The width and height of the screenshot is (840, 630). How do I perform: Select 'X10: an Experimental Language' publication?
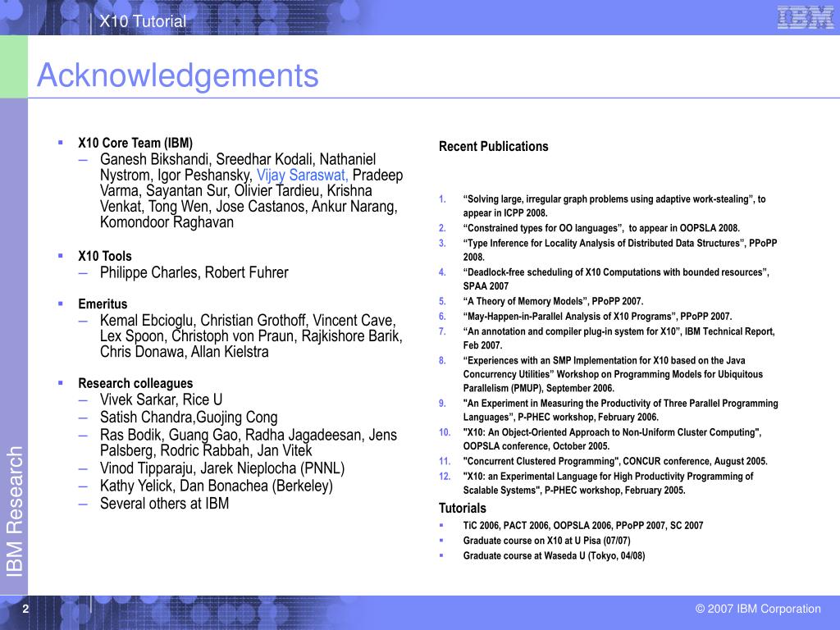(608, 482)
